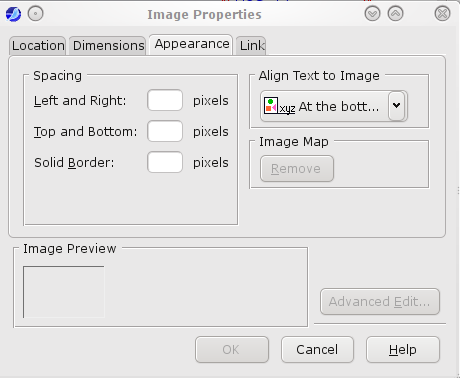Click the Remove image map button
Screen dimensions: 460x378
coord(297,169)
